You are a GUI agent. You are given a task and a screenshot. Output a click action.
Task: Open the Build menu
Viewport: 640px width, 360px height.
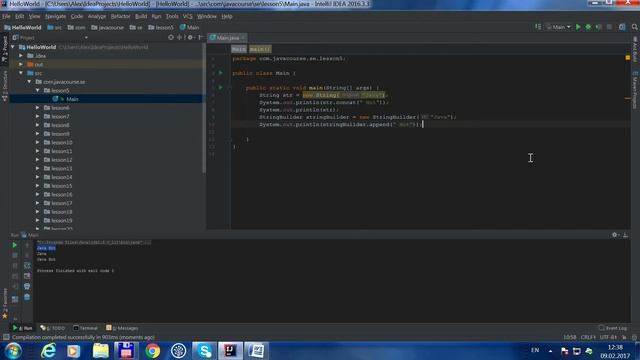point(141,16)
